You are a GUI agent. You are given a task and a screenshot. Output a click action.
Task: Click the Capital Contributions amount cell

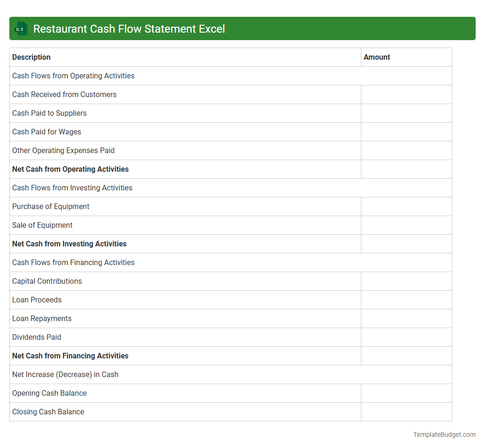click(406, 281)
